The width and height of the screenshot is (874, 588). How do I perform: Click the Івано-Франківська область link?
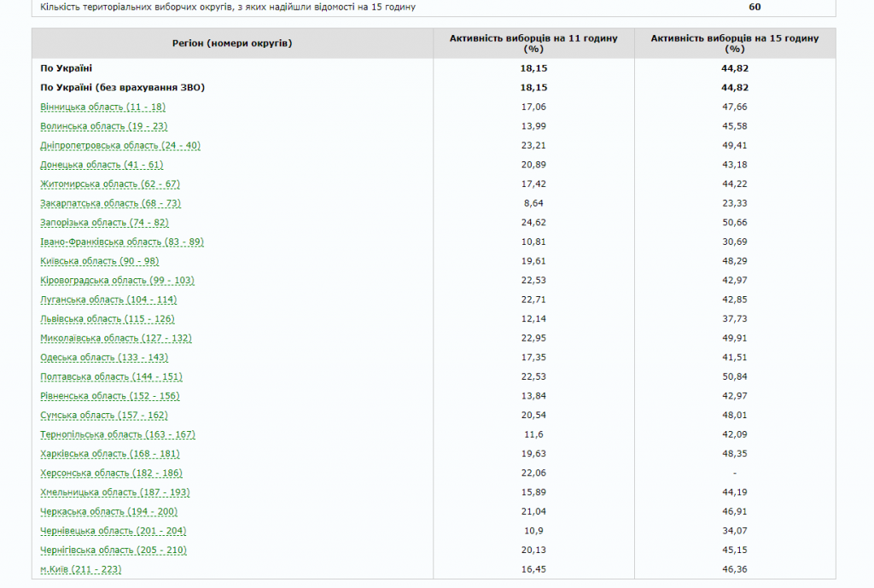pos(122,242)
